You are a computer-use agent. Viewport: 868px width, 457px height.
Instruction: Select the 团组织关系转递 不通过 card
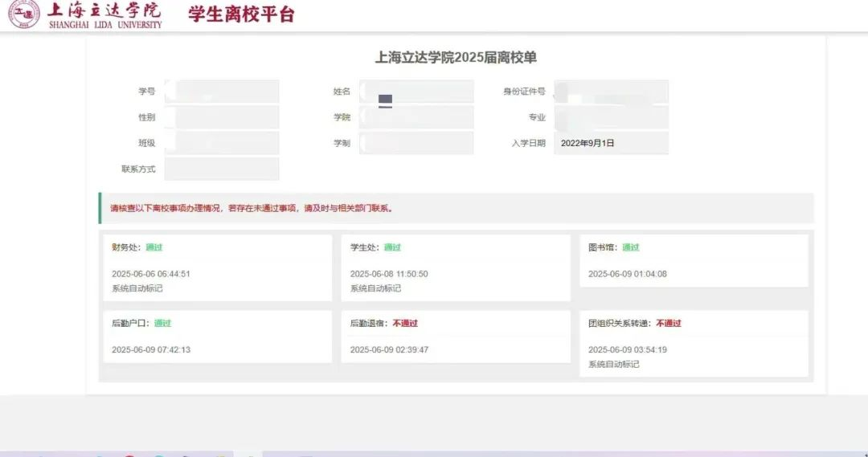(x=694, y=344)
